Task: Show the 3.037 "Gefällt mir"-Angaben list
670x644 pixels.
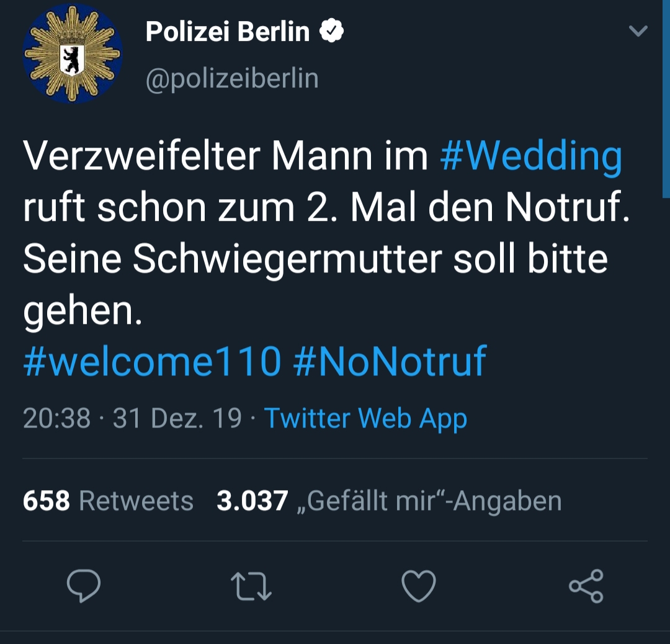Action: point(389,501)
